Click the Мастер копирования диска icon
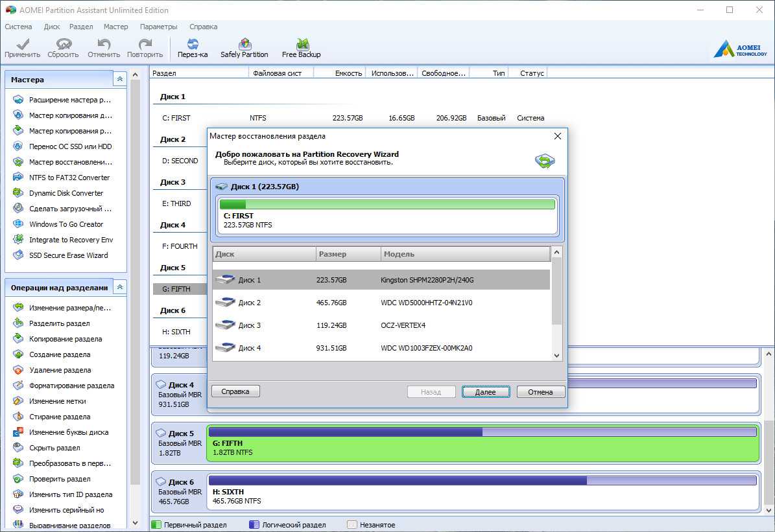The image size is (775, 532). point(18,115)
